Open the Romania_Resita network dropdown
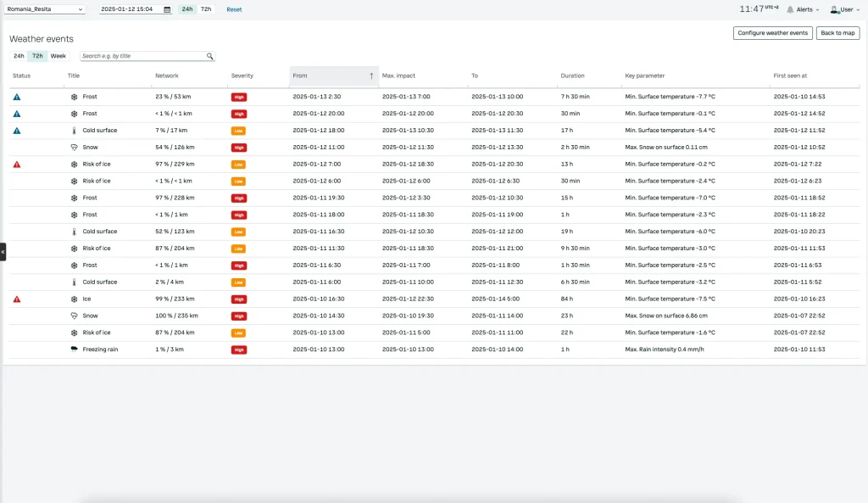Viewport: 868px width, 503px height. tap(45, 9)
